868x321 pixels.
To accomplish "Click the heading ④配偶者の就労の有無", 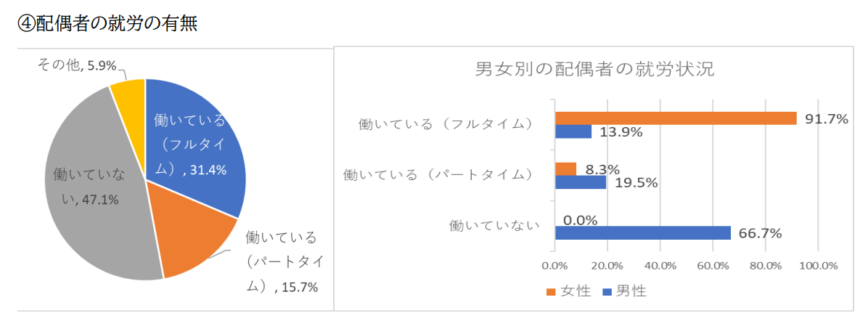I will 108,23.
